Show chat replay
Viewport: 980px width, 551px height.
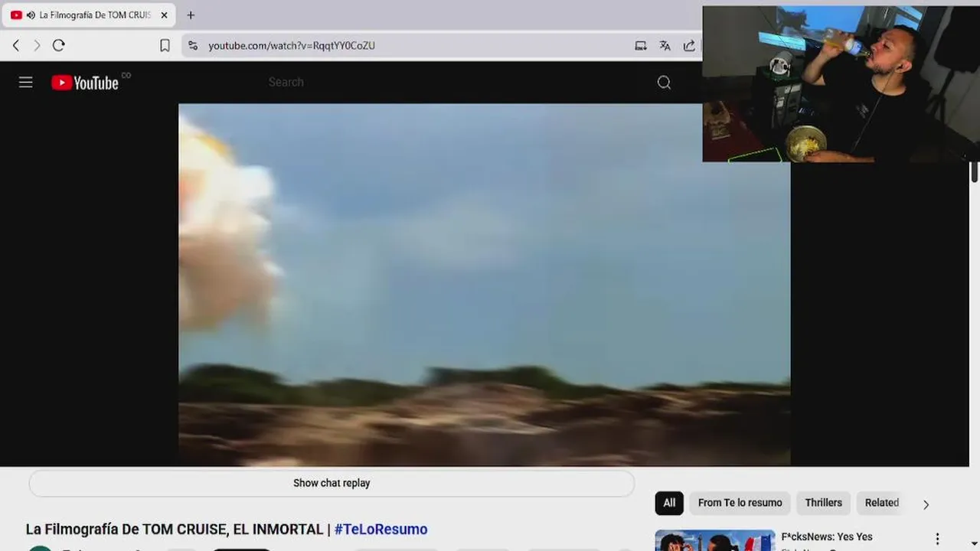pyautogui.click(x=332, y=483)
